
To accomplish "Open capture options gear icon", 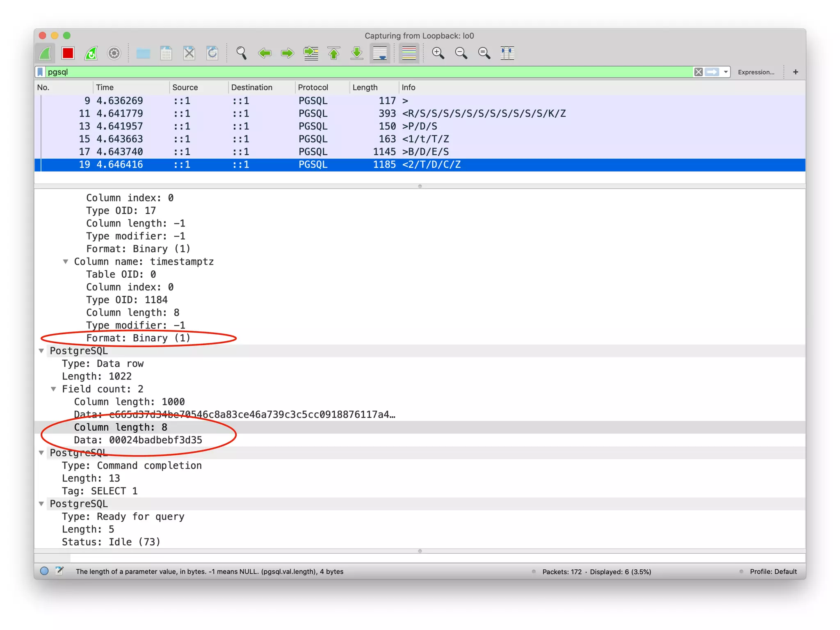I will [x=114, y=53].
